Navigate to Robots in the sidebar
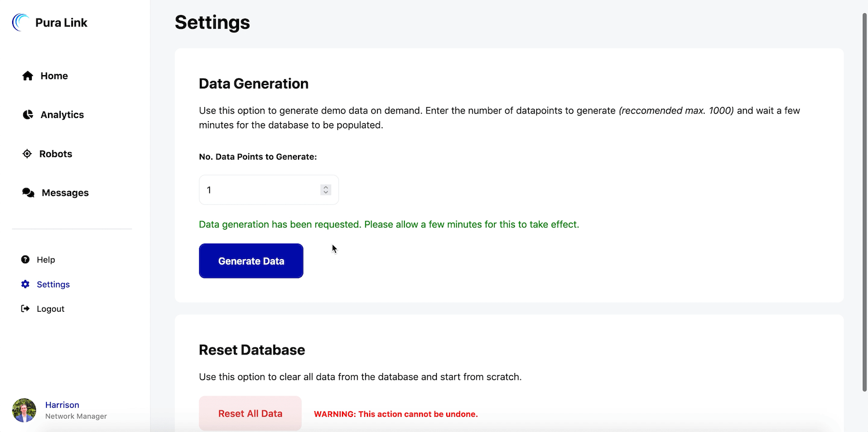This screenshot has height=432, width=868. 55,153
